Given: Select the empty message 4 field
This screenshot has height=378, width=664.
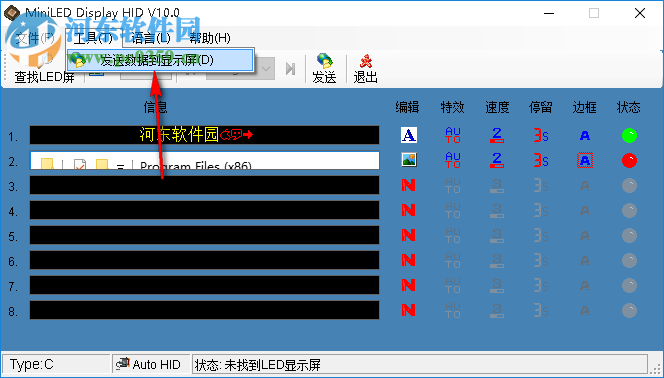Looking at the screenshot, I should click(x=205, y=210).
